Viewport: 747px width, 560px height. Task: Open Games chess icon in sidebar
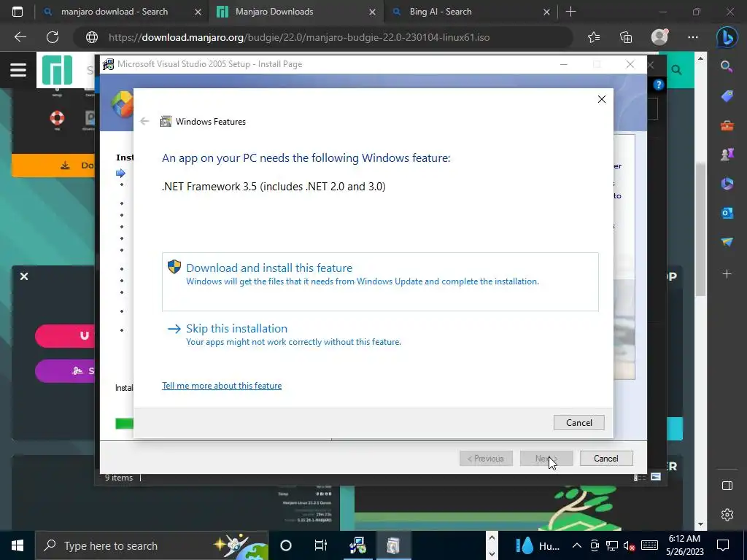(727, 155)
